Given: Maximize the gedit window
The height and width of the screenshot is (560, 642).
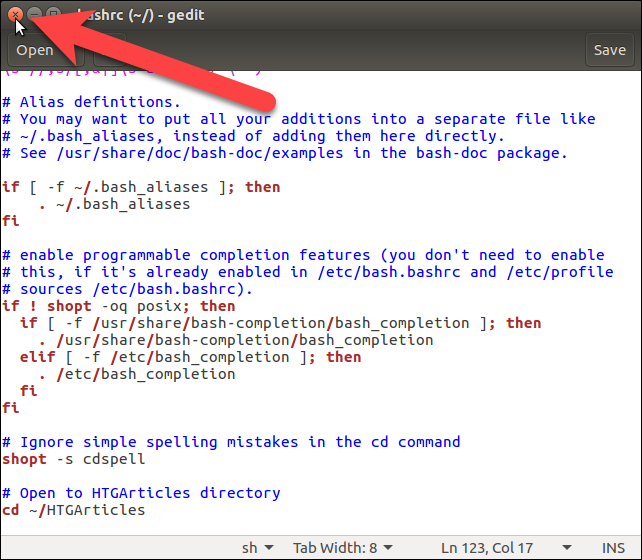Looking at the screenshot, I should click(x=54, y=15).
